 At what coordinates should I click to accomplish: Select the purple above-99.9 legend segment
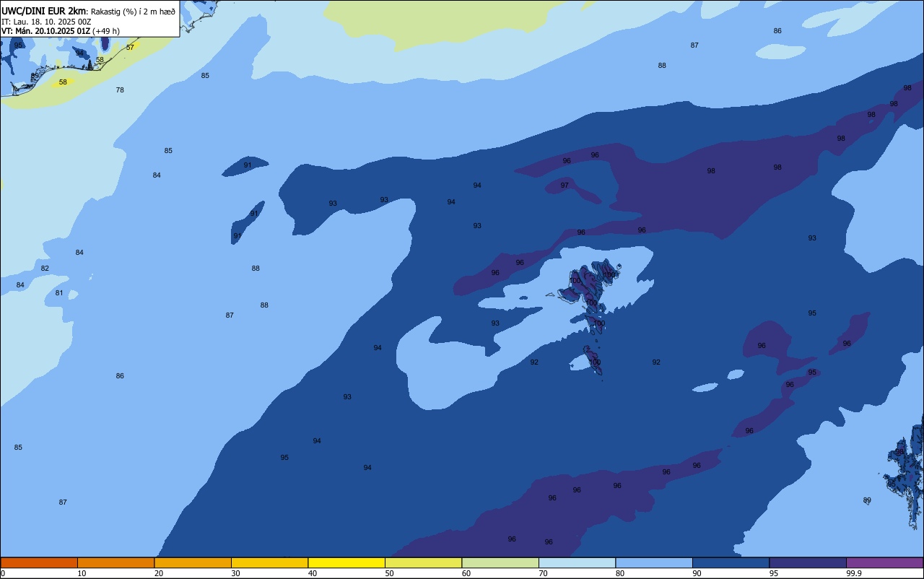pyautogui.click(x=884, y=562)
